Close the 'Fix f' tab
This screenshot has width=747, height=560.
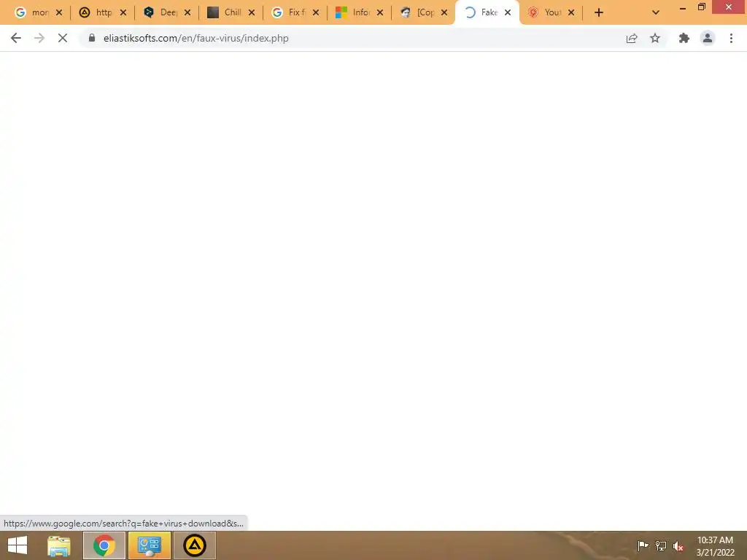[x=316, y=12]
